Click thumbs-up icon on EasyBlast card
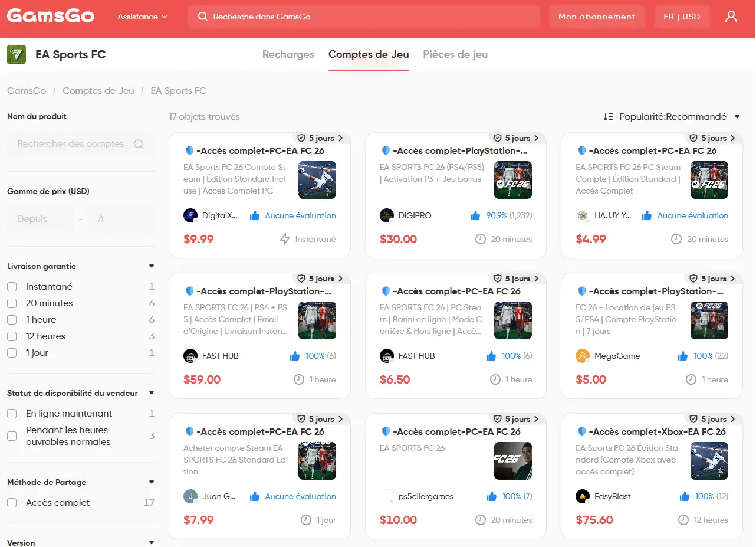 (684, 496)
